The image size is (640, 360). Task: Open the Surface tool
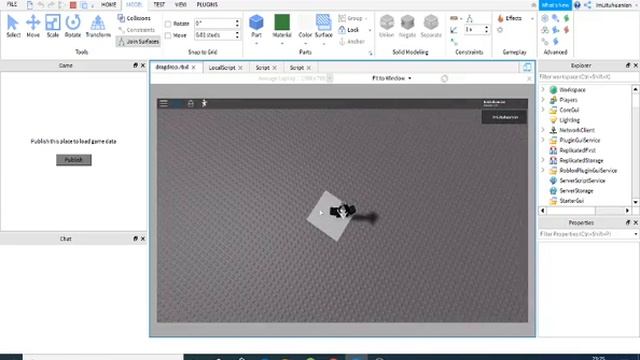(324, 26)
